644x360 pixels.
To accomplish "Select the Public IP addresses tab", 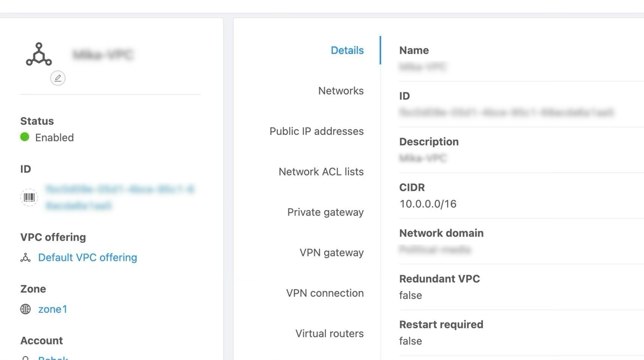I will (x=316, y=131).
